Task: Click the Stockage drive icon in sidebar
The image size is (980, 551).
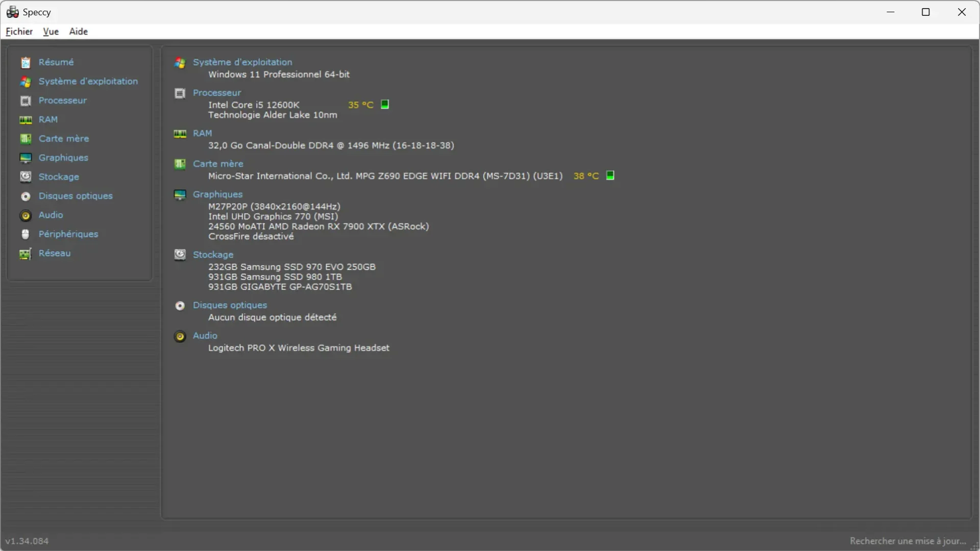Action: pyautogui.click(x=26, y=177)
